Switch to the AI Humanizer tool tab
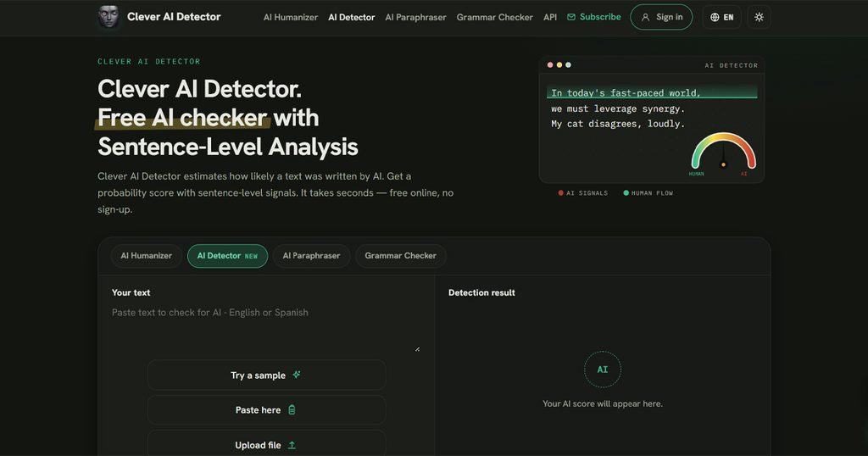Screen dimensions: 868x456 [x=146, y=256]
